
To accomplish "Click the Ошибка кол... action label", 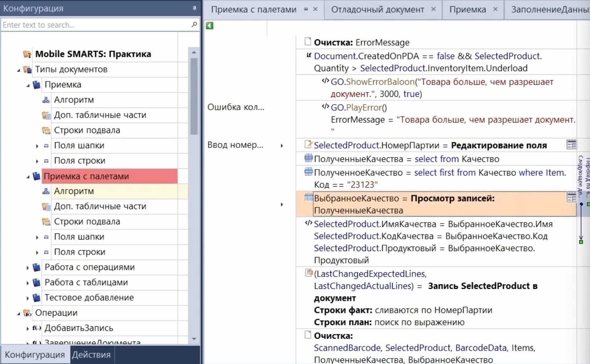I will point(236,107).
